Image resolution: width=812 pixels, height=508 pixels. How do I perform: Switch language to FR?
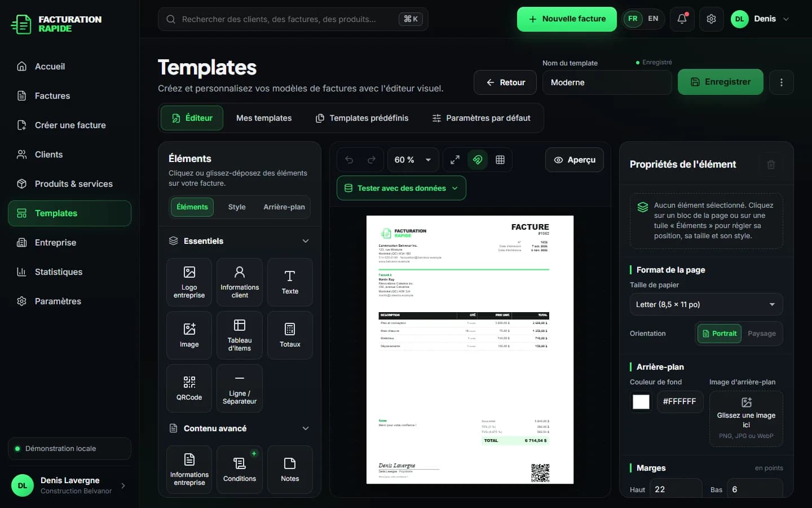[633, 19]
